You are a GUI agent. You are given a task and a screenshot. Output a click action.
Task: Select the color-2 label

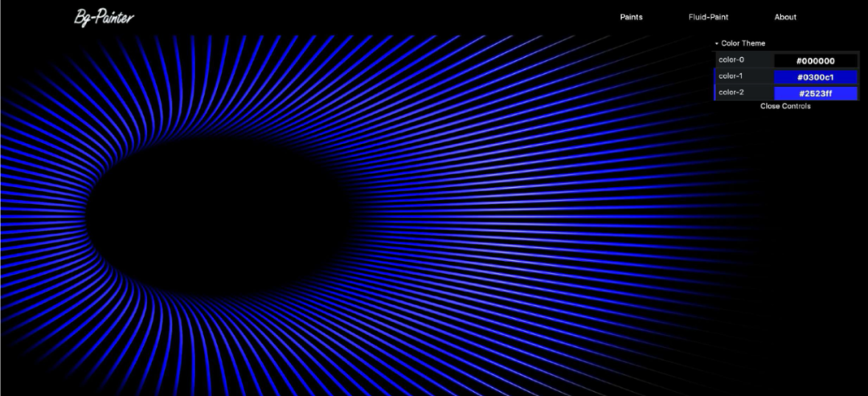click(x=731, y=92)
